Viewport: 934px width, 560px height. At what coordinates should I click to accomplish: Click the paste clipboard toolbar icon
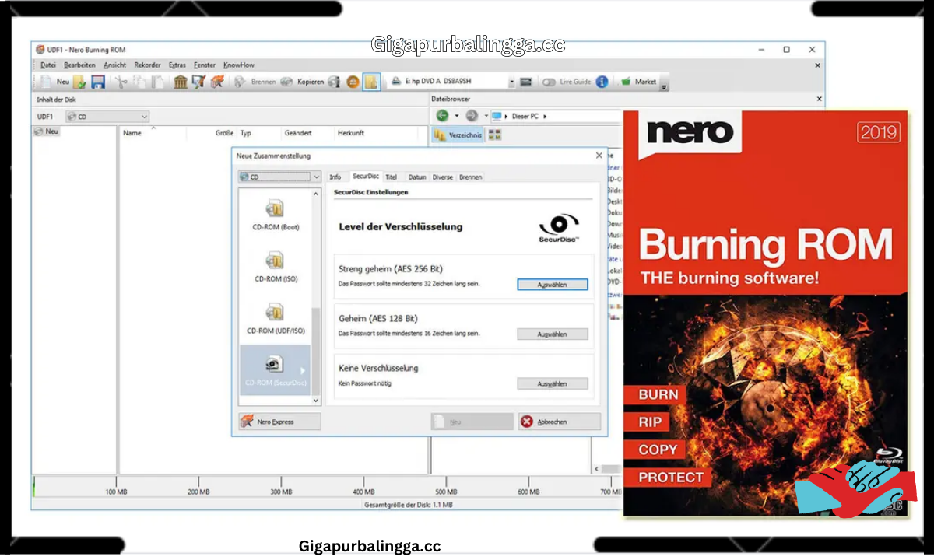[157, 82]
